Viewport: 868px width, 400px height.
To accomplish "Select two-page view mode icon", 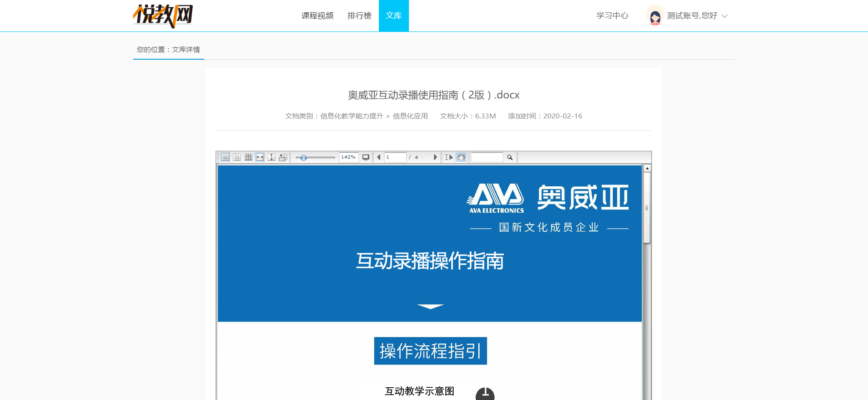I will 237,157.
